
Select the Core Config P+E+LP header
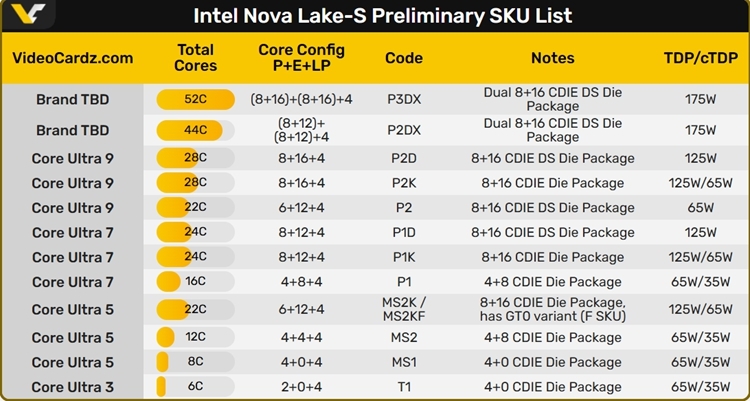[x=301, y=57]
